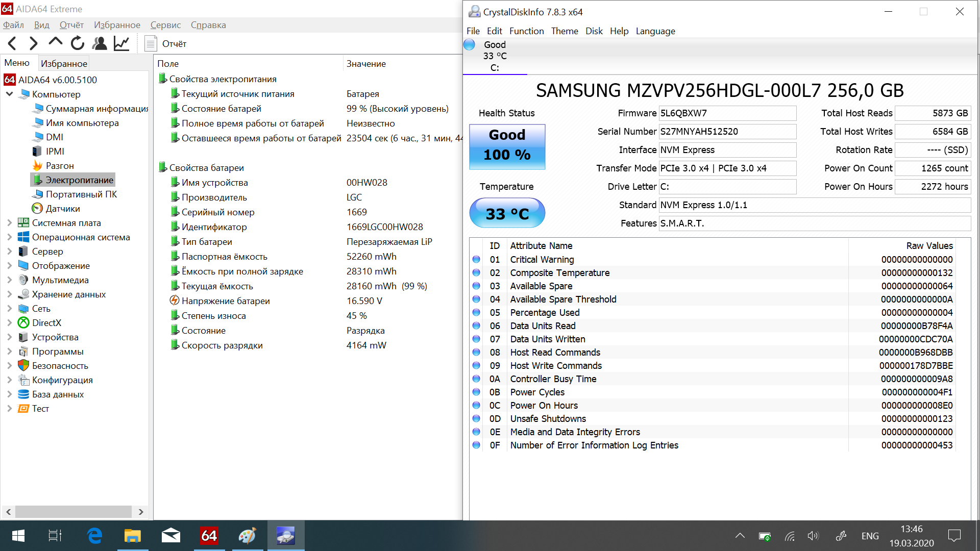This screenshot has width=980, height=551.
Task: Expand the Безопасность tree node
Action: point(9,365)
